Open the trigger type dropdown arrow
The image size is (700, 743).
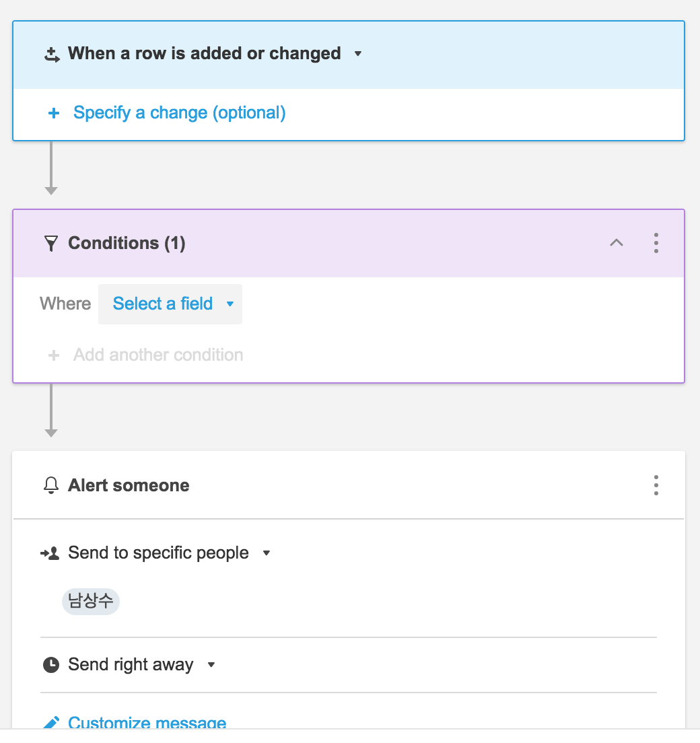[x=358, y=54]
